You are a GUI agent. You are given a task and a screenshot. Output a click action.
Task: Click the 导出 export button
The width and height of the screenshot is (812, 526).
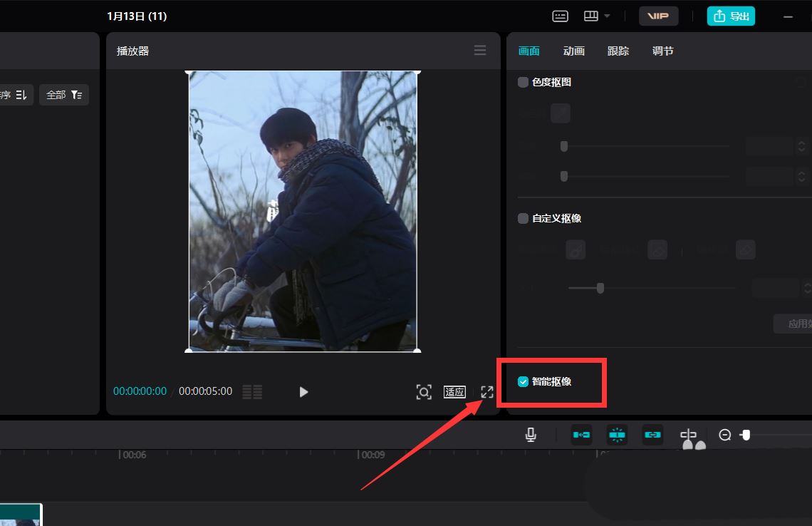pyautogui.click(x=731, y=16)
